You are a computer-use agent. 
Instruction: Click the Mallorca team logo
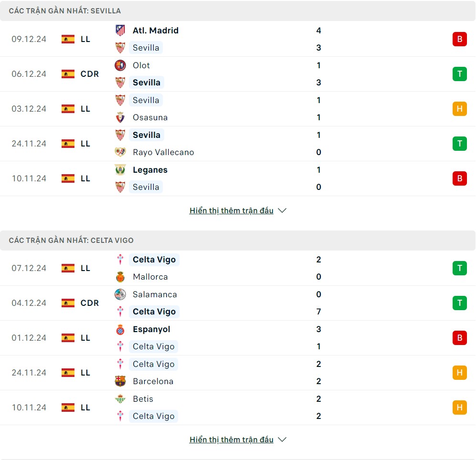pos(120,277)
